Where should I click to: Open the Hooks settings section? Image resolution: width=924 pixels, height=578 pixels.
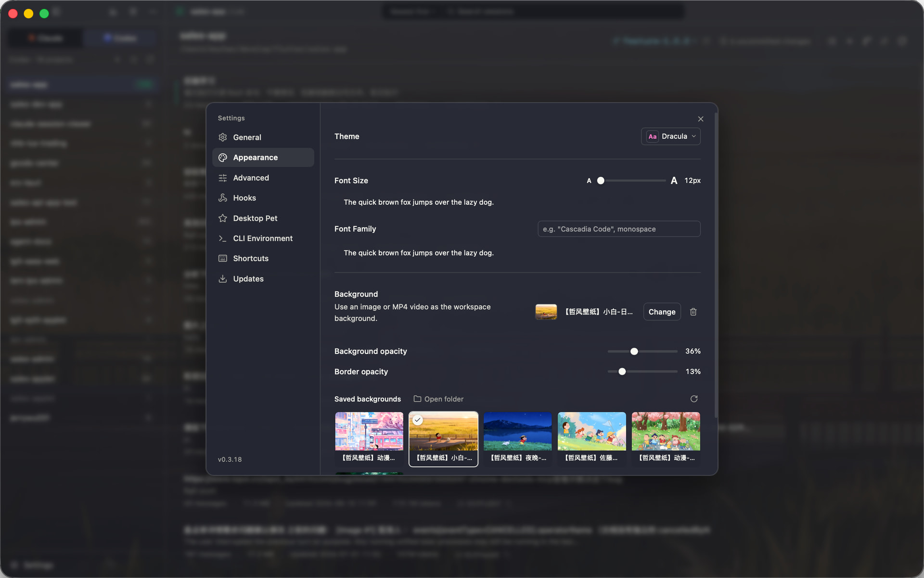(263, 198)
